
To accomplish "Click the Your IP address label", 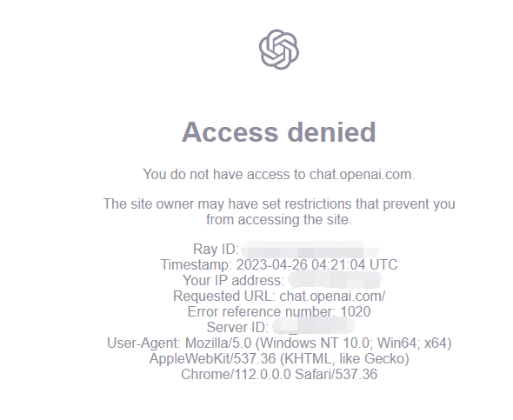I will coord(233,280).
